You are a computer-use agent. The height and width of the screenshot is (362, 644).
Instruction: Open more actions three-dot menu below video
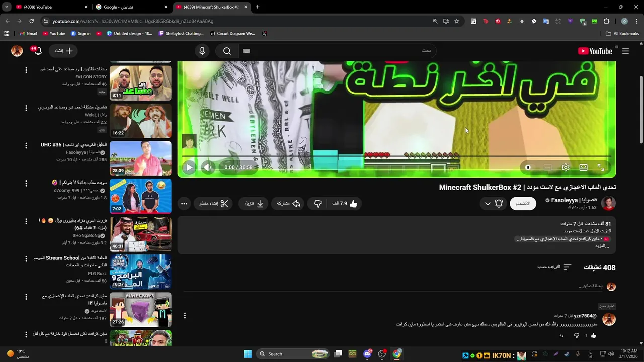point(184,204)
